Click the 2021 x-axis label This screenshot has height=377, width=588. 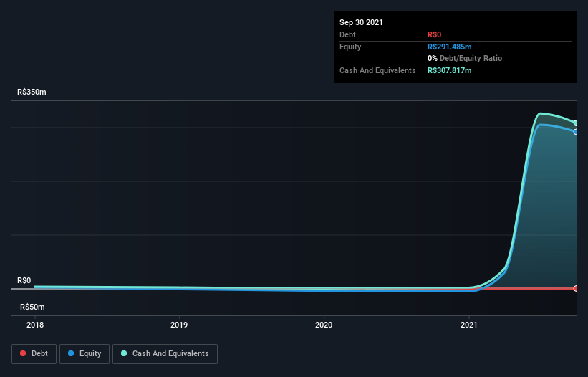pos(468,325)
